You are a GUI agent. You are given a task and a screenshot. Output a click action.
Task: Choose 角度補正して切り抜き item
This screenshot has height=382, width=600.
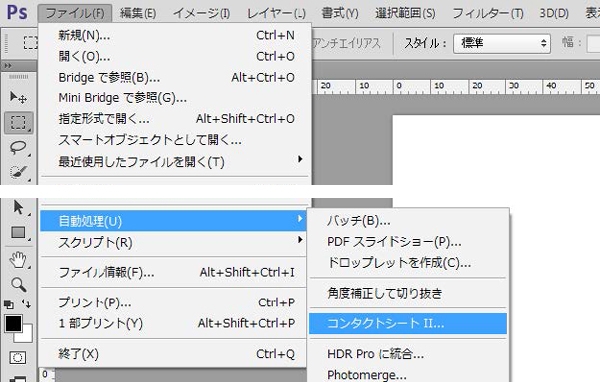click(408, 293)
